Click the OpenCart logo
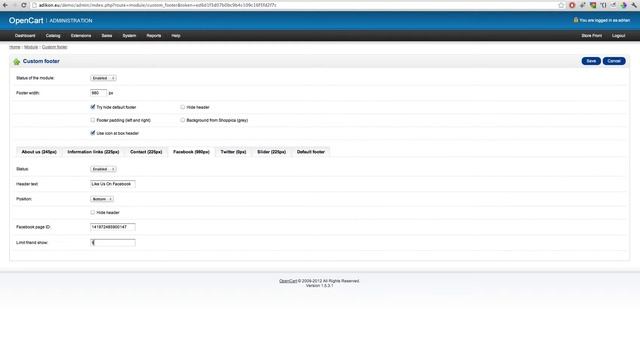 coord(26,20)
